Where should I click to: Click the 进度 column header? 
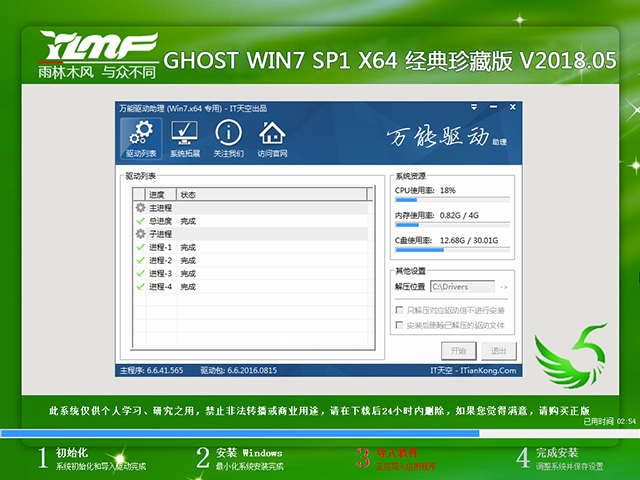tap(161, 195)
